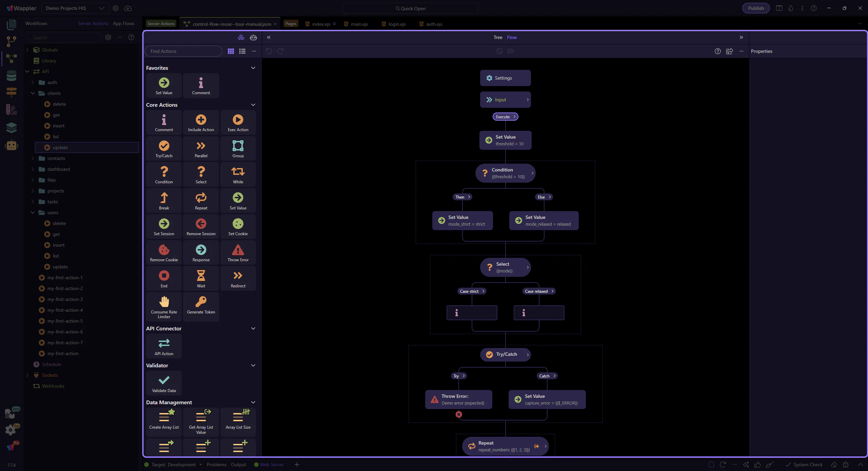
Task: Expand the contacts folder in API tree
Action: (x=33, y=158)
